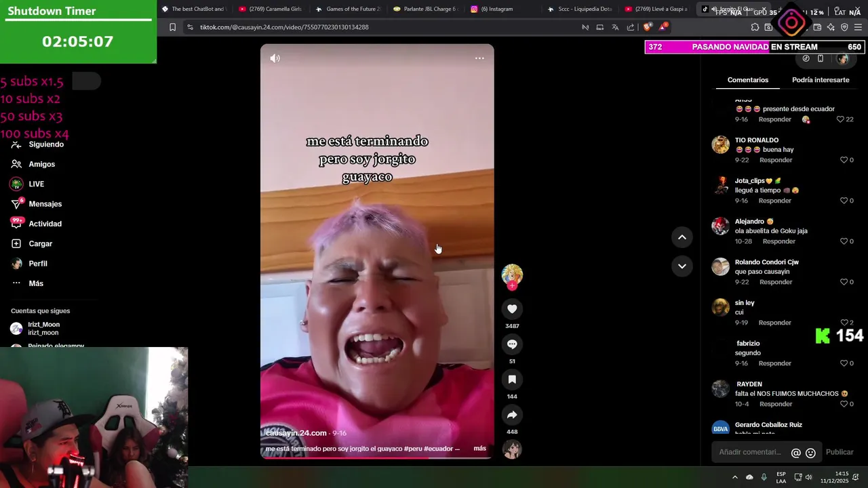Save the video with the bookmark icon
The image size is (868, 488).
512,380
